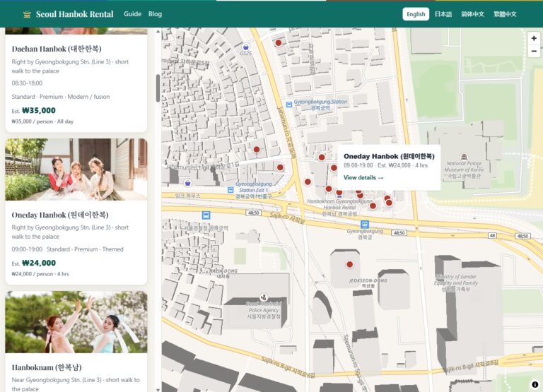Click View details link in map popup
Viewport: 543px width, 392px height.
click(x=363, y=177)
